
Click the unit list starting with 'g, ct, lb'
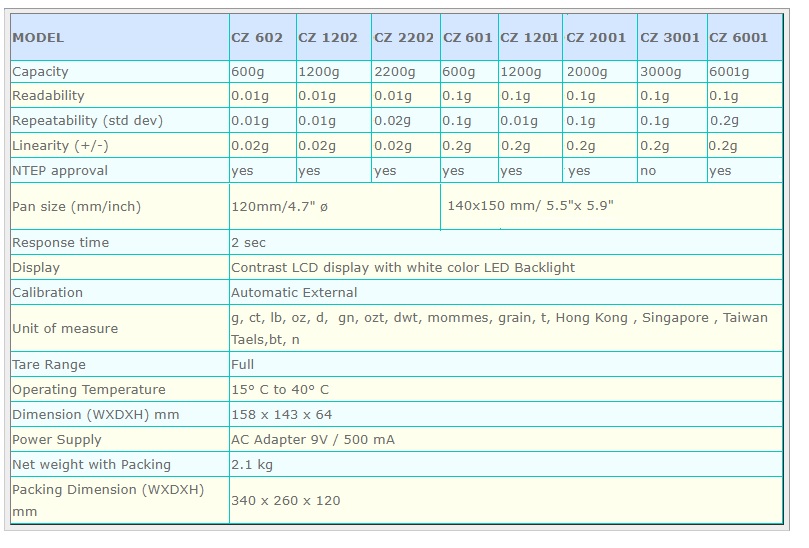pyautogui.click(x=499, y=329)
